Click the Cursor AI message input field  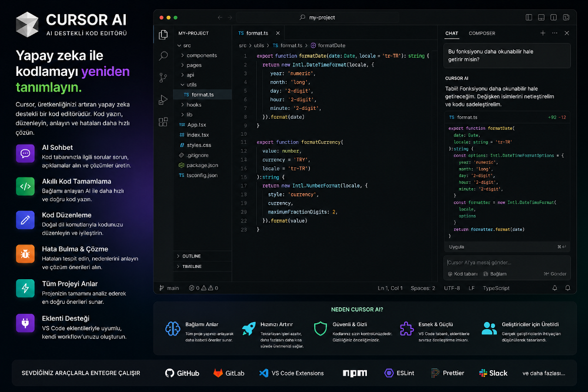(507, 262)
